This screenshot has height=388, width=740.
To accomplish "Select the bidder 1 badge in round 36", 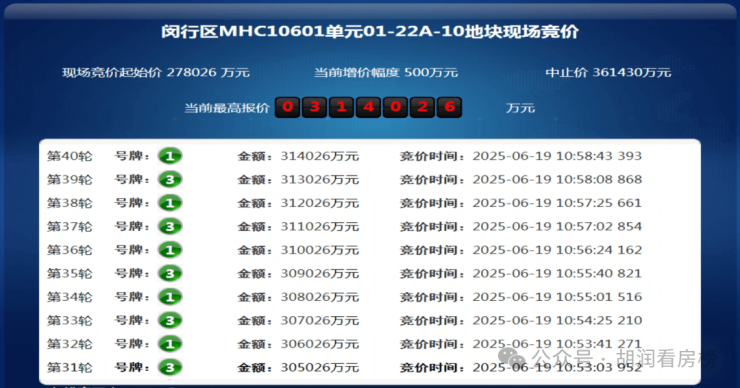I will tap(170, 250).
